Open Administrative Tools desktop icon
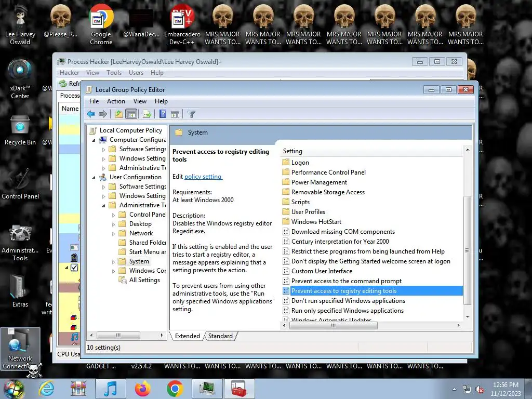Viewport: 532px width, 399px height. point(20,243)
